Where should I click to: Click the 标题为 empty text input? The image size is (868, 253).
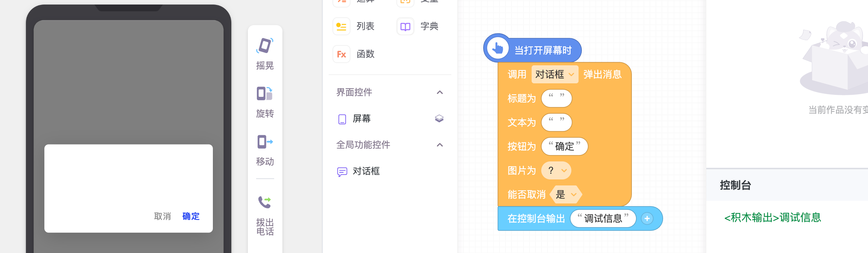point(557,98)
